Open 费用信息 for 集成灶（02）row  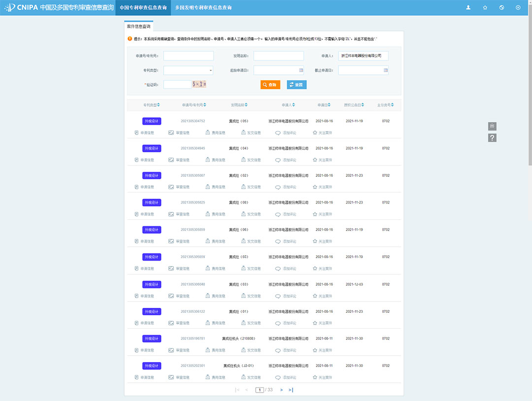pyautogui.click(x=215, y=187)
